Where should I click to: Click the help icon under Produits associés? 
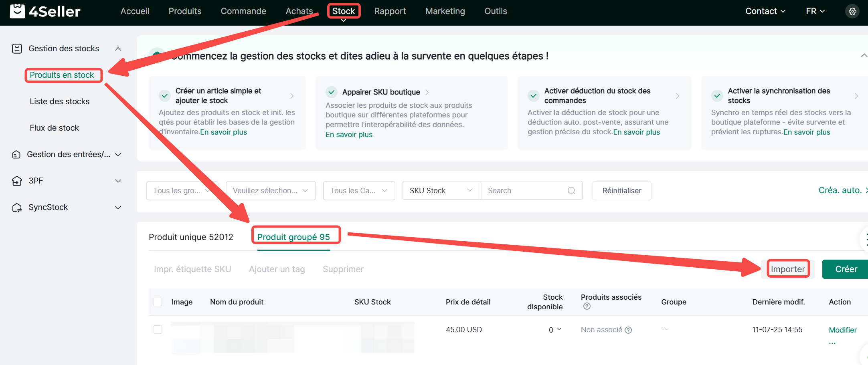tap(587, 307)
